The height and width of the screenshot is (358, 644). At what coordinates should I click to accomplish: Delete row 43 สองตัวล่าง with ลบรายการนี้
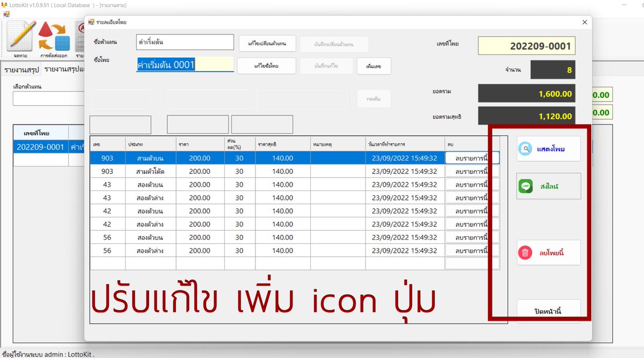pyautogui.click(x=472, y=198)
